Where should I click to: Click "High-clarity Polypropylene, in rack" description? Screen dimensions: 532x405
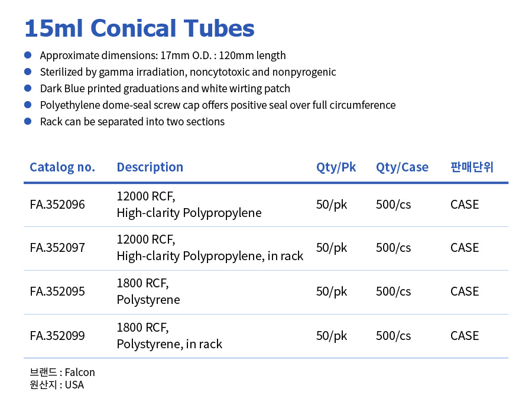pyautogui.click(x=210, y=256)
